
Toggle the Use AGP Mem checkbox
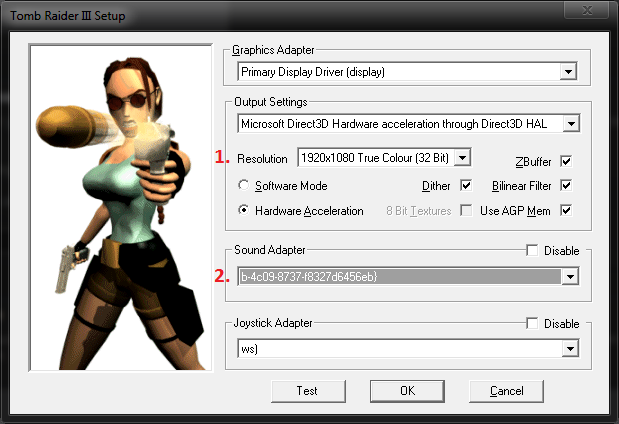tap(566, 210)
